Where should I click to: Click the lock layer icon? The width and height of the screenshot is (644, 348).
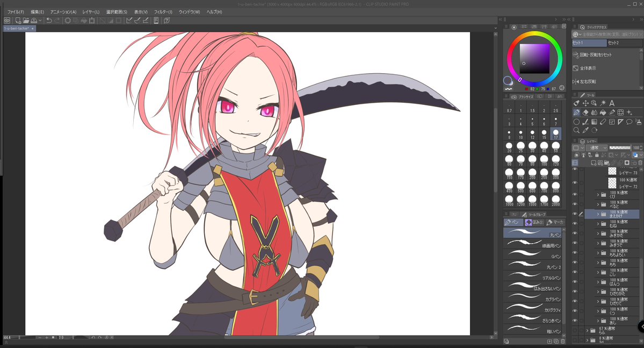click(x=597, y=155)
